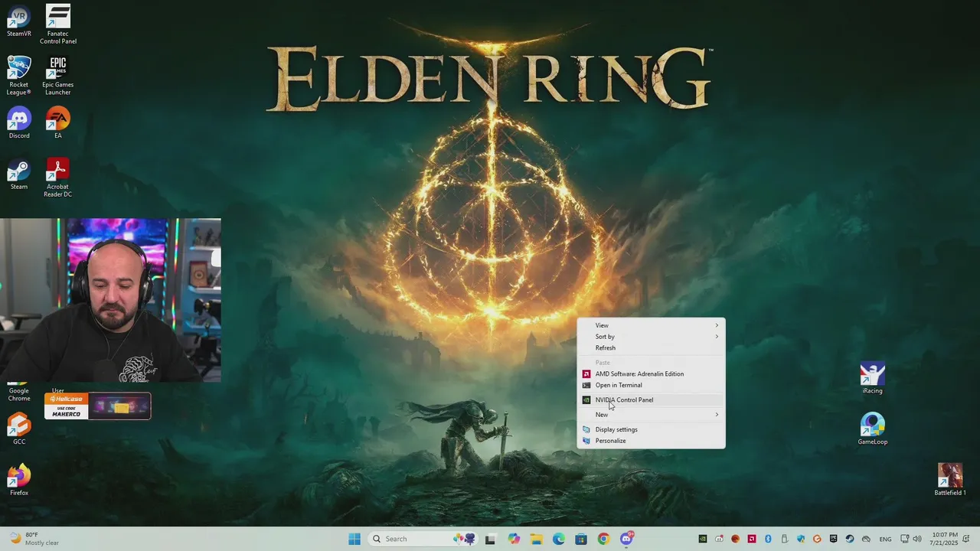Viewport: 980px width, 551px height.
Task: Select the GameLoop desktop icon
Action: click(872, 429)
